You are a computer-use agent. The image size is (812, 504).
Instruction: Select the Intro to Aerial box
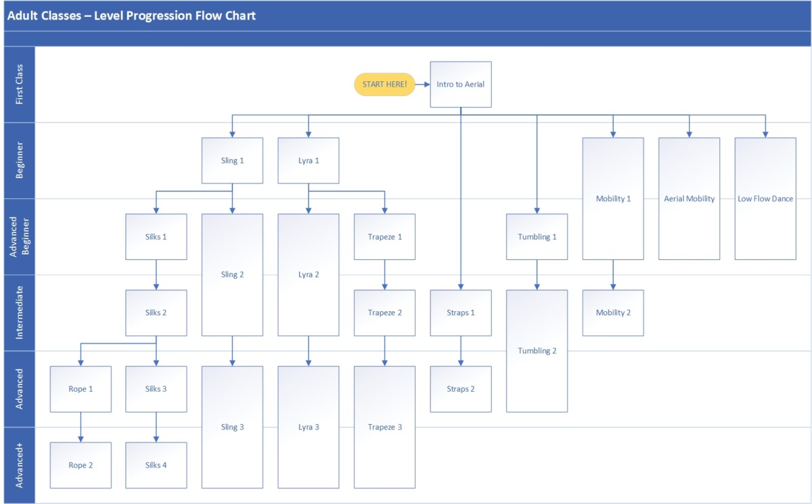coord(461,85)
